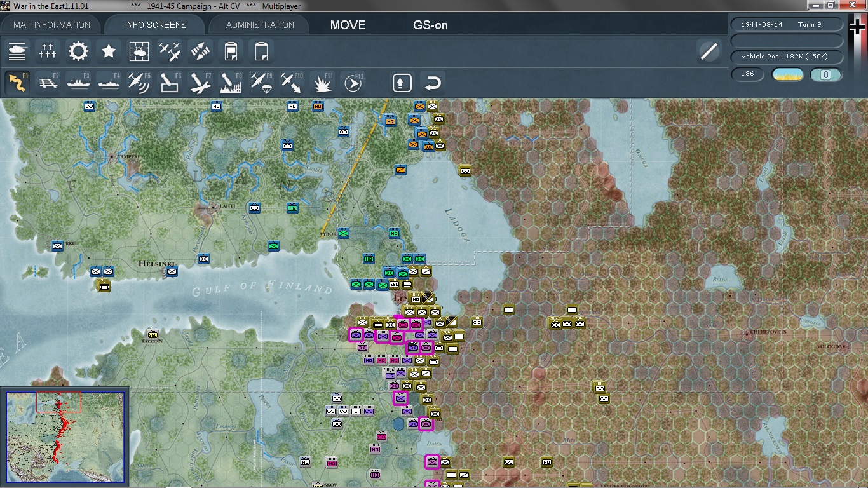Select the Finnish unit near Lahti
This screenshot has height=488, width=868.
tap(254, 208)
